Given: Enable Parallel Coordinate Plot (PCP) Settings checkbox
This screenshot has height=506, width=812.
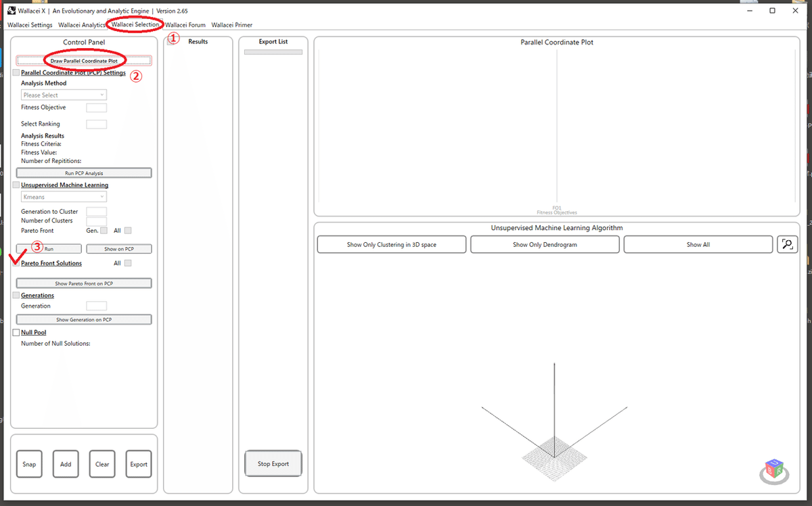Looking at the screenshot, I should click(x=17, y=73).
